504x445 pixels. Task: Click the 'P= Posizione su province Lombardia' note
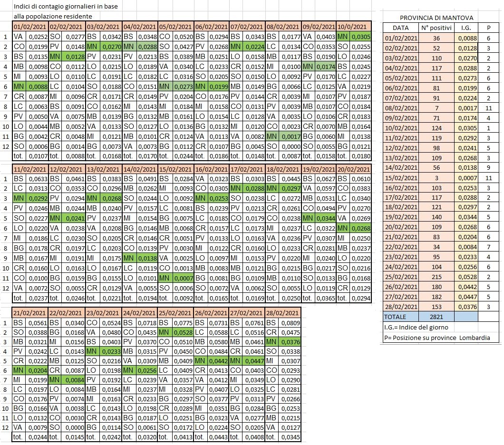click(436, 338)
